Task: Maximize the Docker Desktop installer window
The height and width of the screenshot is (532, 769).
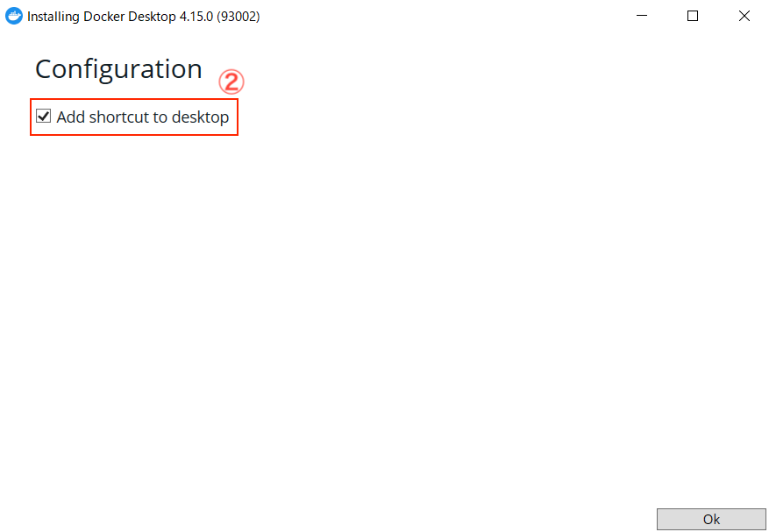Action: pyautogui.click(x=693, y=16)
